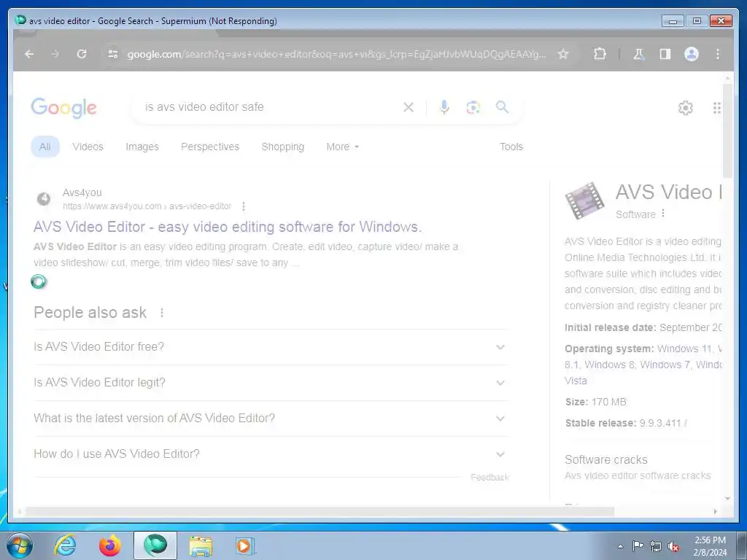The height and width of the screenshot is (560, 747).
Task: Toggle the browser side panel icon
Action: pyautogui.click(x=665, y=54)
